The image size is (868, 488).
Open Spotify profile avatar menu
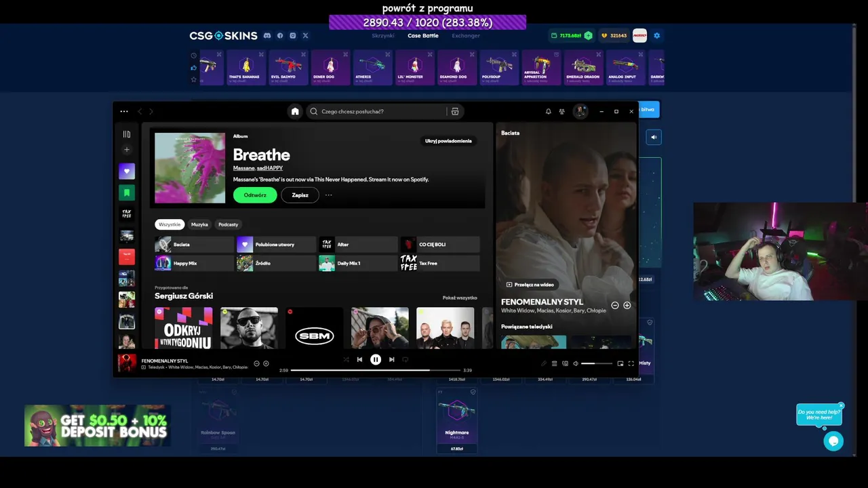[580, 111]
